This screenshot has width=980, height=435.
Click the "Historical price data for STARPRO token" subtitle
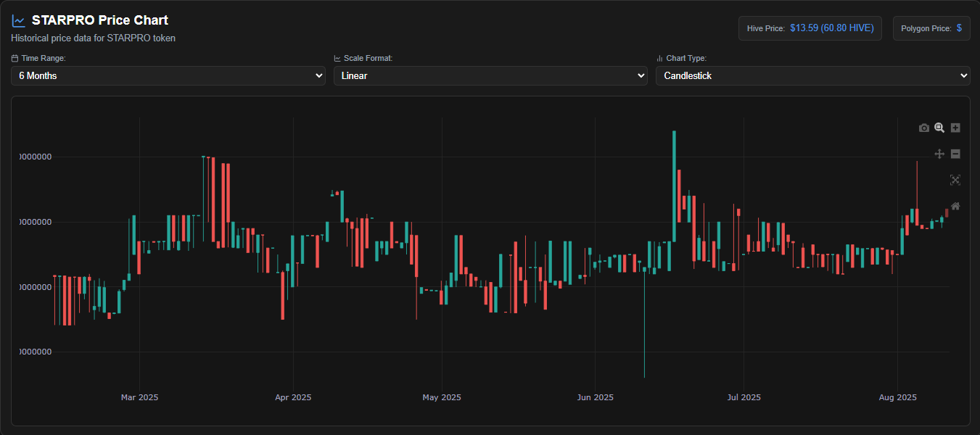pyautogui.click(x=94, y=38)
